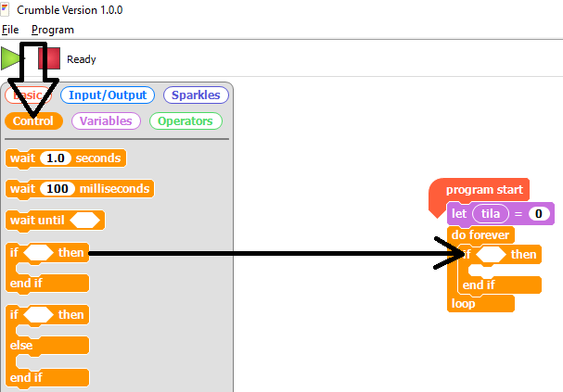
Task: Choose the Operators block category
Action: pos(185,121)
